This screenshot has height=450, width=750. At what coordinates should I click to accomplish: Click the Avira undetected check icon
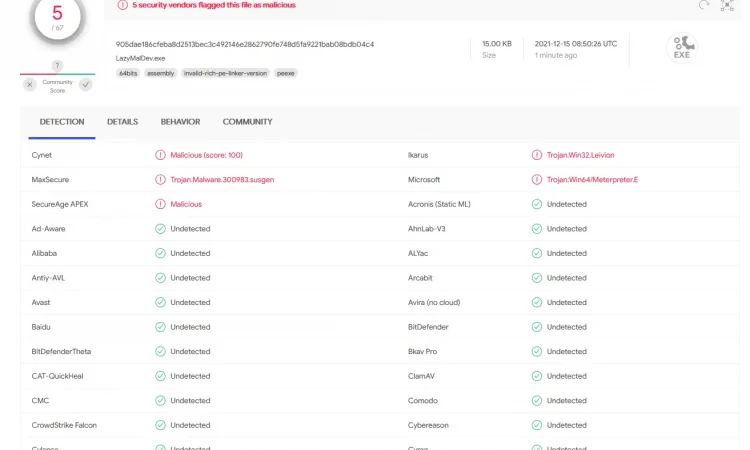[x=537, y=302]
